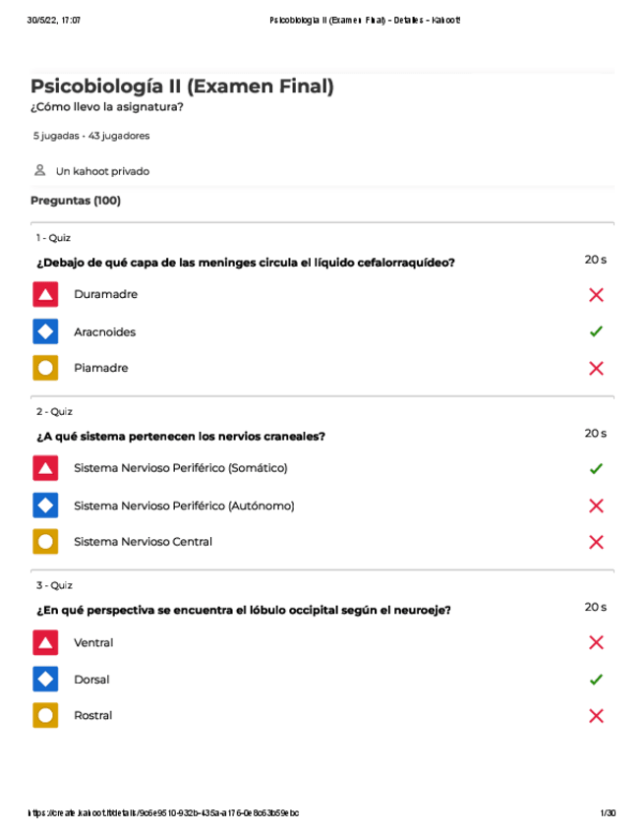Click the green checkmark for Dorsal answer

[x=596, y=680]
